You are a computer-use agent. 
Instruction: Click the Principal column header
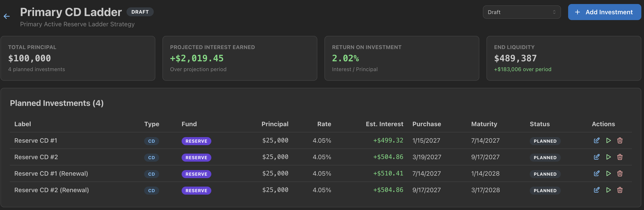pyautogui.click(x=275, y=124)
